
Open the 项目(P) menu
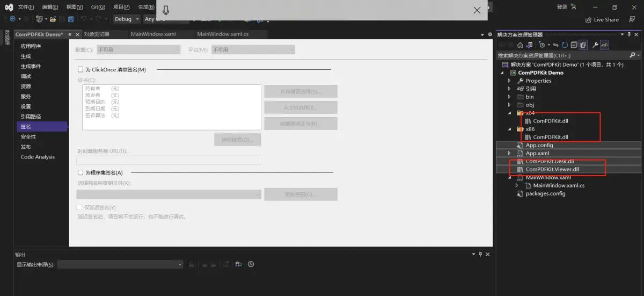(121, 7)
